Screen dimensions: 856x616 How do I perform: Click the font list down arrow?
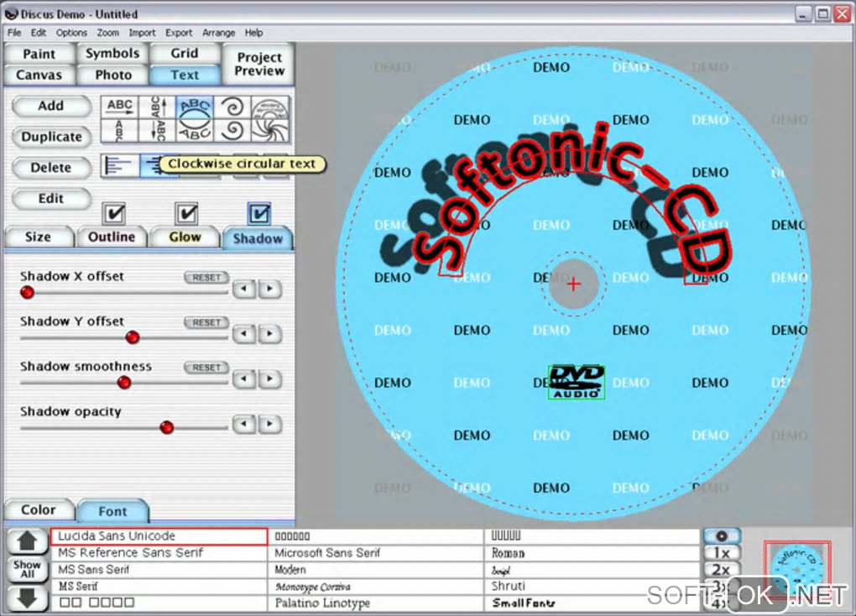(27, 598)
